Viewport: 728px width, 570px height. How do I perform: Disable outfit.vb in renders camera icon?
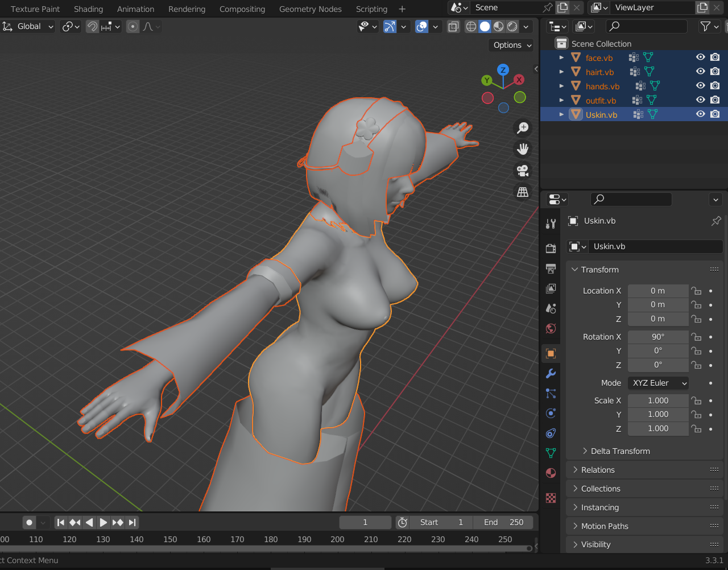715,100
